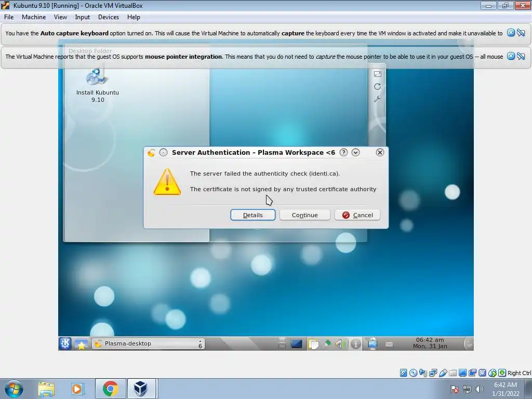Open the View menu

(60, 17)
